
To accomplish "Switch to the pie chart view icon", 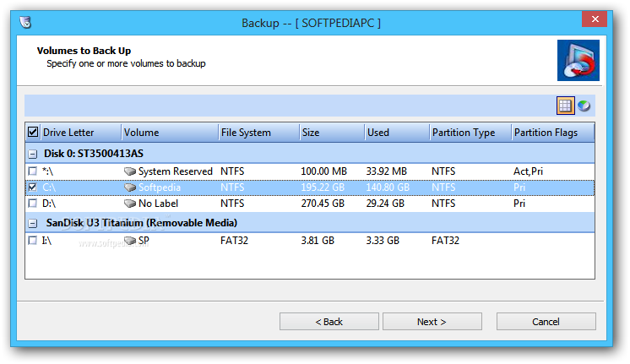I will (583, 106).
